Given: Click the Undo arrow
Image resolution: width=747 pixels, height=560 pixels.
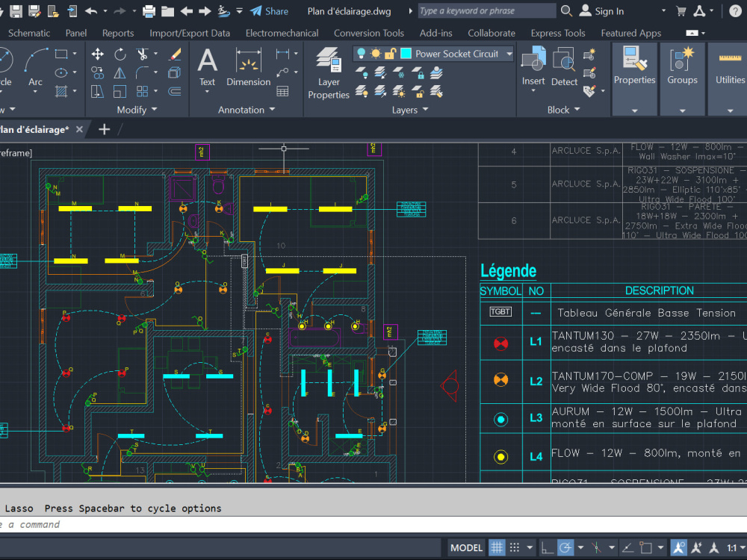Looking at the screenshot, I should 91,11.
